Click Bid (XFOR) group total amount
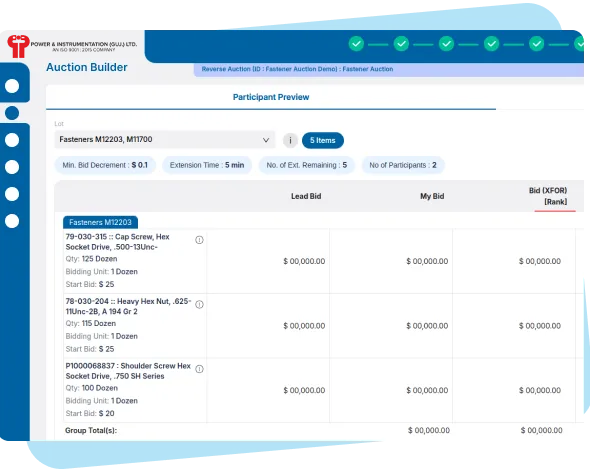The image size is (590, 472). click(541, 430)
